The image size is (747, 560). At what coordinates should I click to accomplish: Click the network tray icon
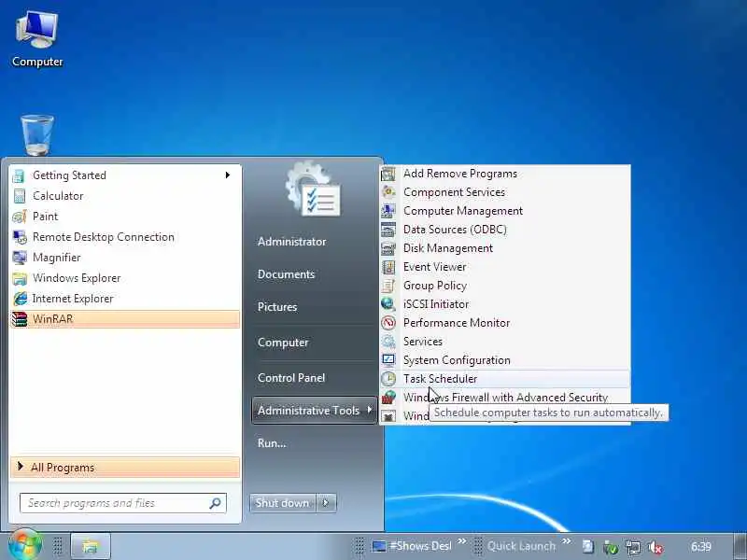(x=633, y=547)
